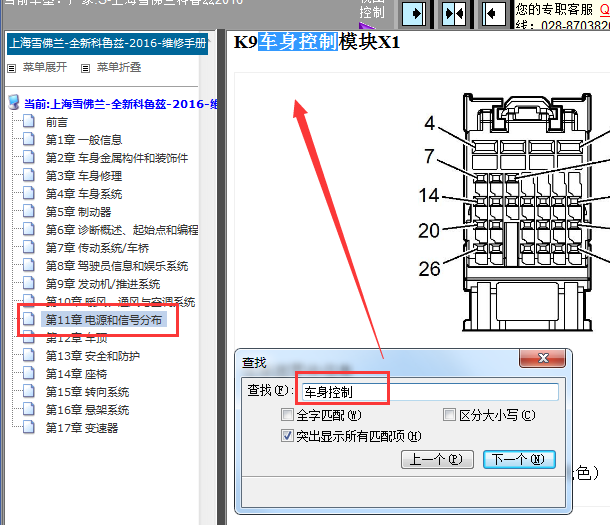Click the 查找 search text field
This screenshot has width=610, height=525.
[430, 392]
